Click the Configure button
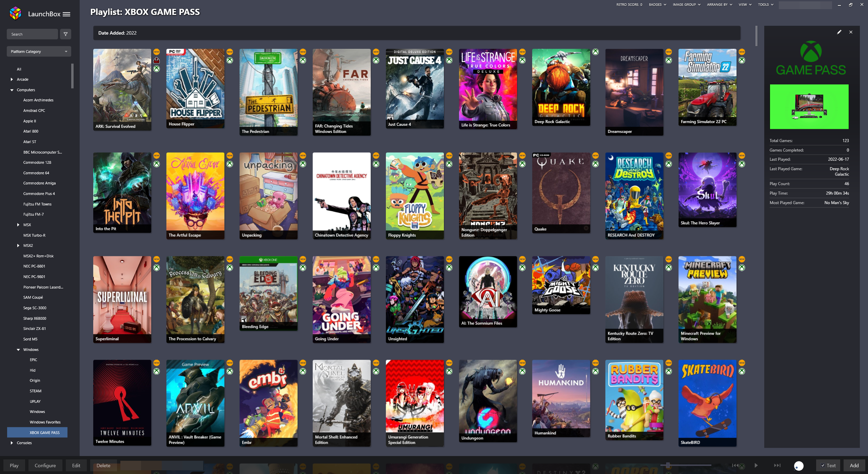This screenshot has height=474, width=868. click(45, 466)
